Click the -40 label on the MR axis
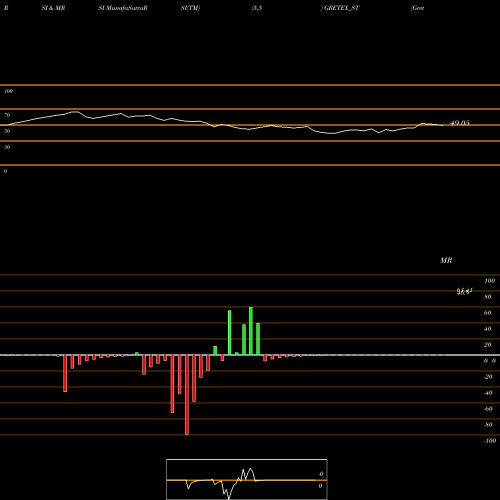 (x=488, y=393)
